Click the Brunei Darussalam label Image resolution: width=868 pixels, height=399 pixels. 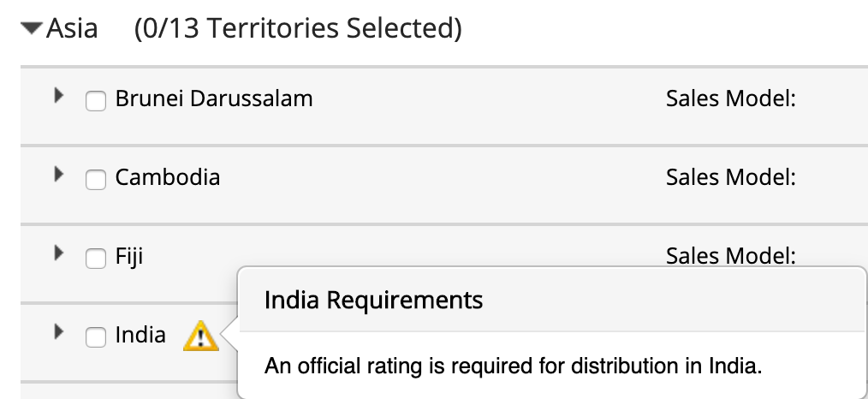(x=214, y=98)
